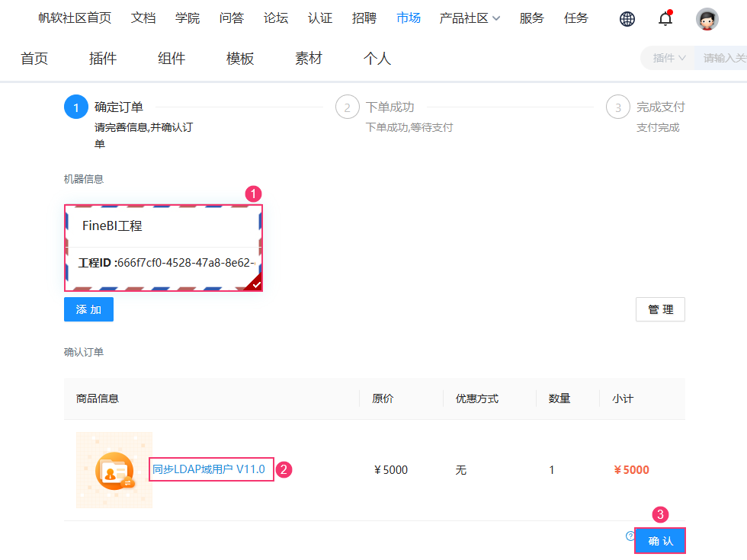Click step 3 完成支付 circle

click(618, 107)
